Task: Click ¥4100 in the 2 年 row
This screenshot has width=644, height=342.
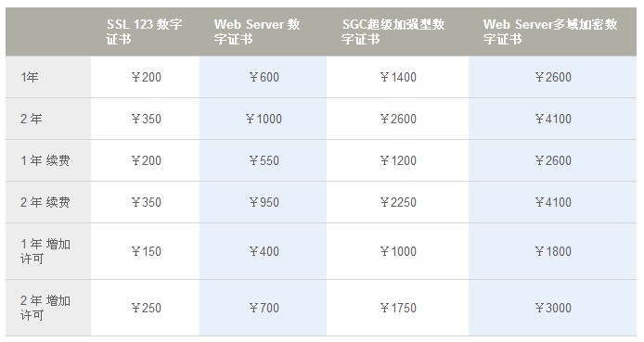Action: point(553,119)
